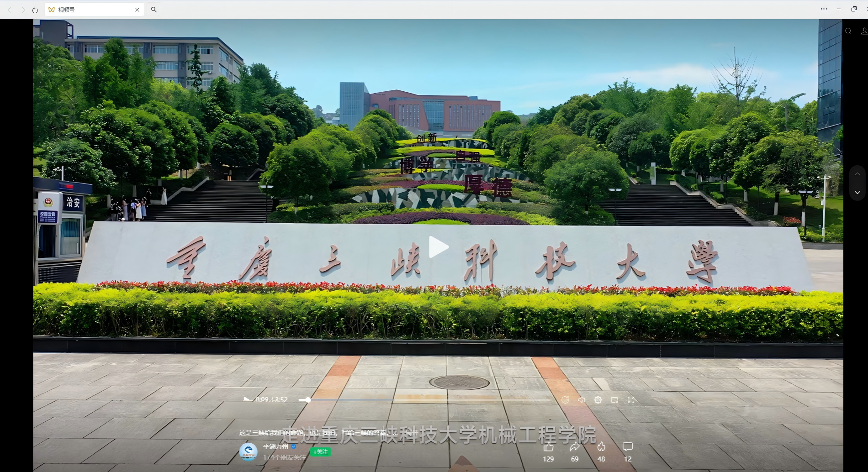Click the 3:52 duration timestamp

point(280,399)
